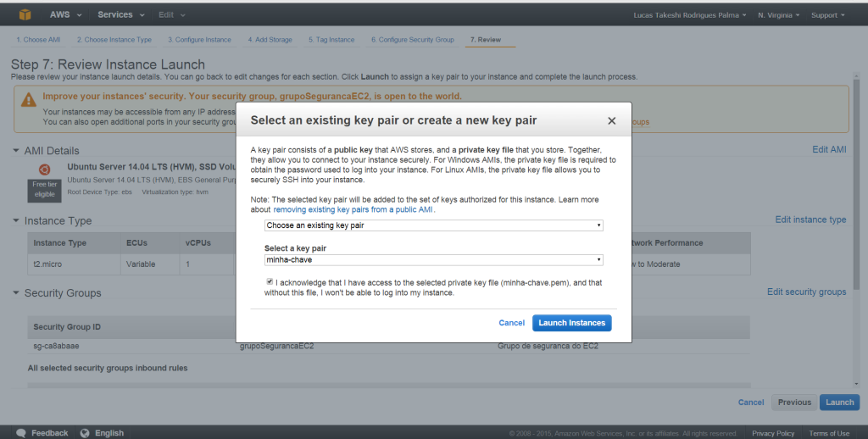Screen dimensions: 868x439
Task: Close the key pair dialog with X
Action: (612, 120)
